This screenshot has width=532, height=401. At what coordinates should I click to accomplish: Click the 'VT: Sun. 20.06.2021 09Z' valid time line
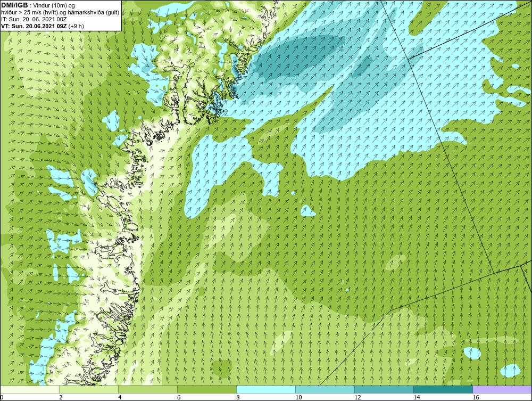coord(35,26)
